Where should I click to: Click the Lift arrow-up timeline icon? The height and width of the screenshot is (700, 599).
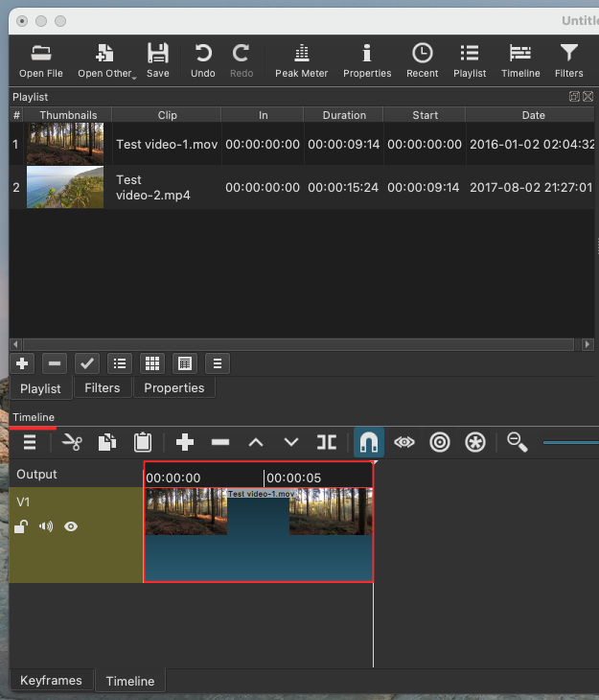pos(256,442)
